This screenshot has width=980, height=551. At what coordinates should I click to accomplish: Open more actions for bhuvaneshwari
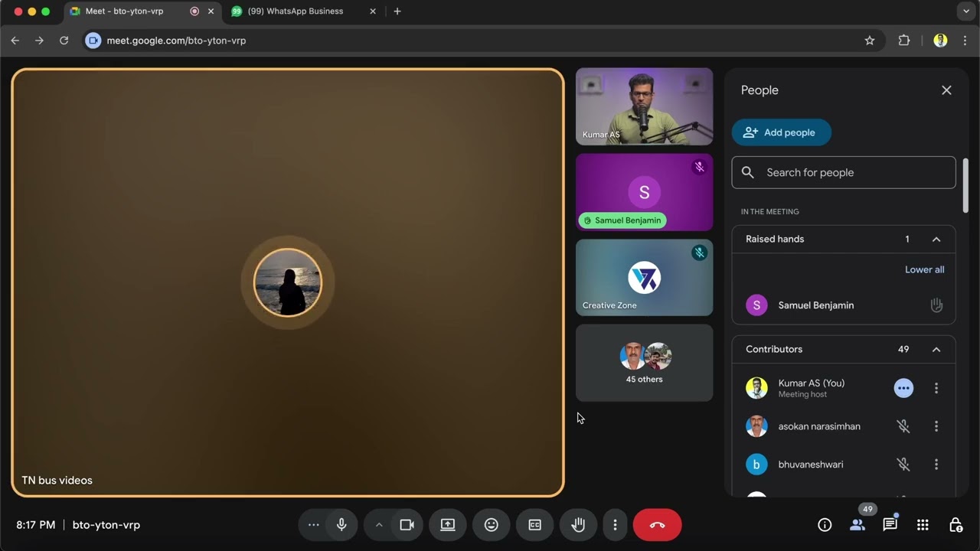pos(936,465)
